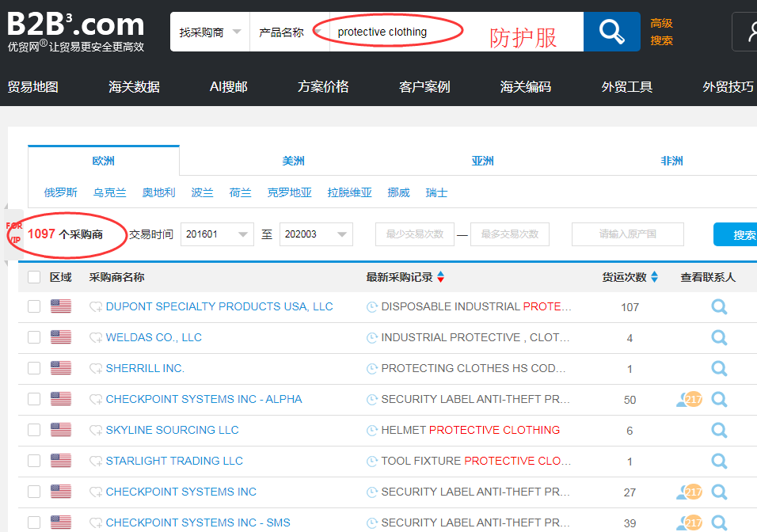Viewport: 757px width, 532px height.
Task: Switch to the 美洲 tab
Action: tap(293, 161)
